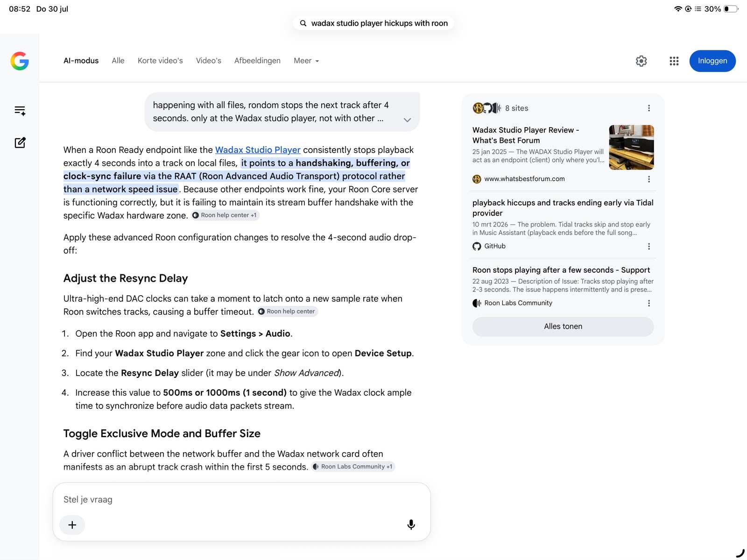Expand sources with Alles tonen

tap(563, 326)
